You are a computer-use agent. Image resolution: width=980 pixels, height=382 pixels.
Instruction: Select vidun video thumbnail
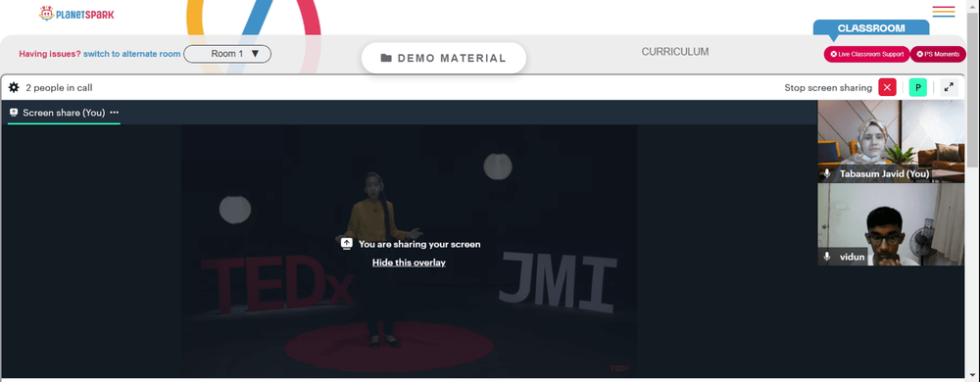coord(891,224)
